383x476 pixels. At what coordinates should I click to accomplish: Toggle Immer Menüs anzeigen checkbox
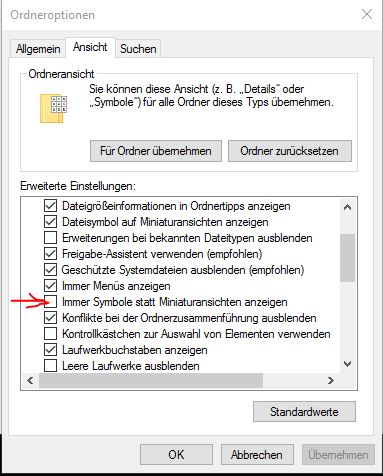coord(50,286)
